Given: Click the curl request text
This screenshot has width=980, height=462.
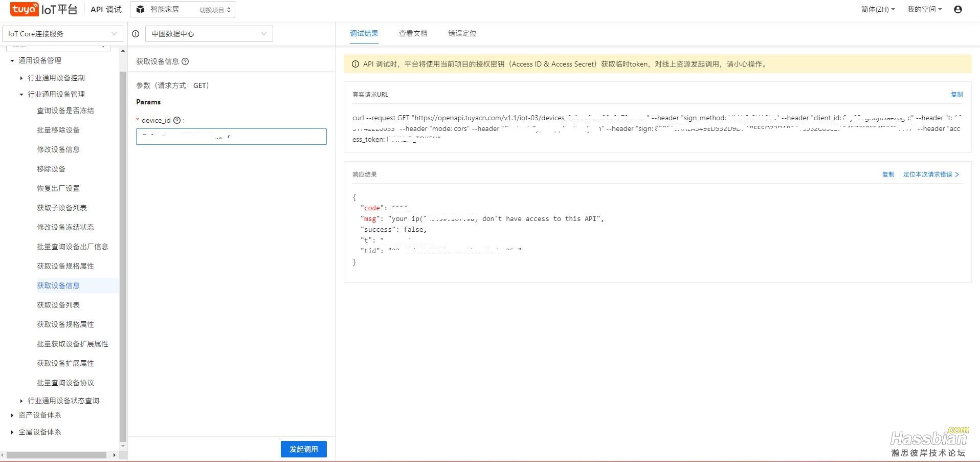Looking at the screenshot, I should pyautogui.click(x=657, y=128).
